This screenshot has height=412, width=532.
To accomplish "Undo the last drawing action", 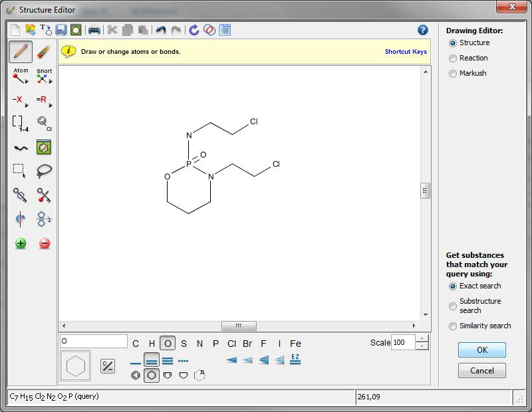I will [x=160, y=30].
